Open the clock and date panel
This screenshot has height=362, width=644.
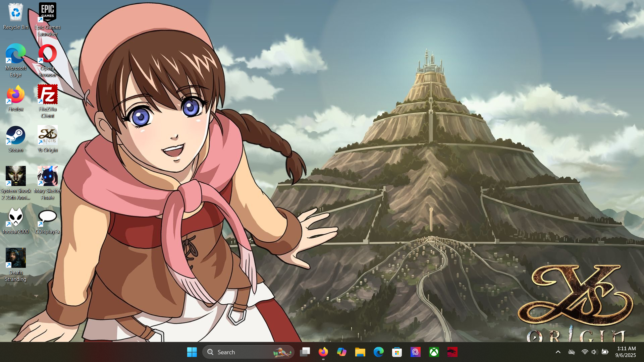tap(626, 352)
